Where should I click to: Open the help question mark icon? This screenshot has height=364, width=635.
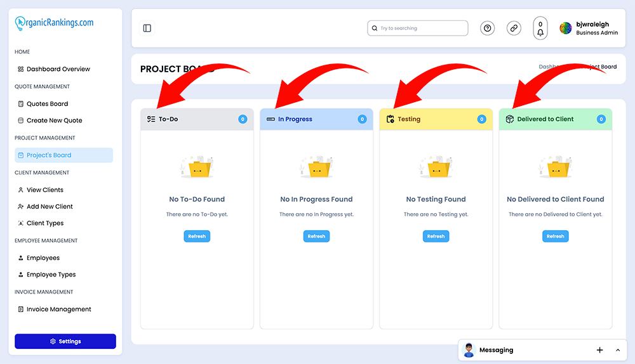487,28
